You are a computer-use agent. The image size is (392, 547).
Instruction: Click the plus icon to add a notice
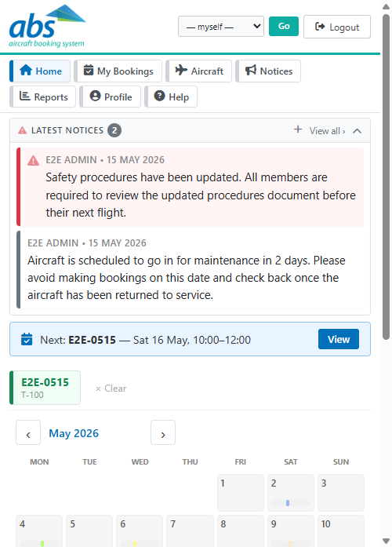[x=298, y=129]
